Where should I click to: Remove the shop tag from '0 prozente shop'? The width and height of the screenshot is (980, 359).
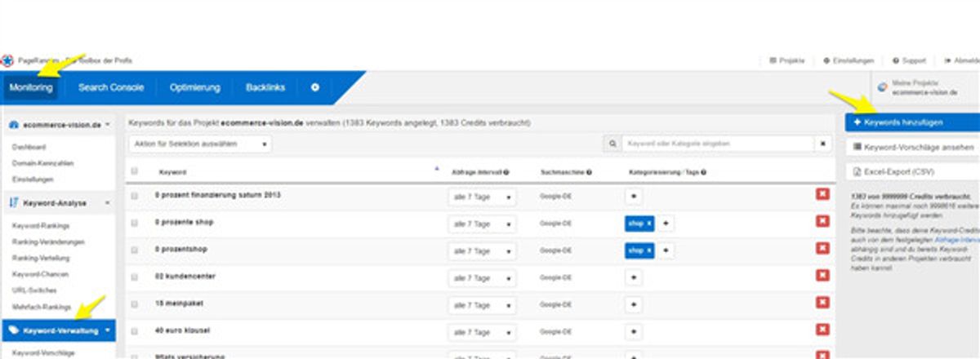[649, 224]
